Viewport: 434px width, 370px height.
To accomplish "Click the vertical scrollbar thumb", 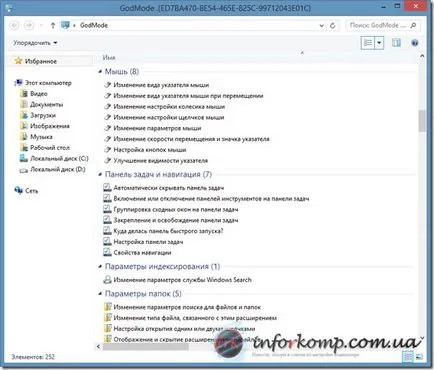I will coord(422,121).
